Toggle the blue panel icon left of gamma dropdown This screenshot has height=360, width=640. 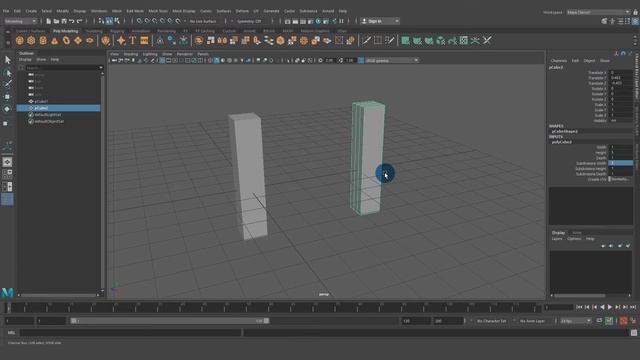pos(361,60)
